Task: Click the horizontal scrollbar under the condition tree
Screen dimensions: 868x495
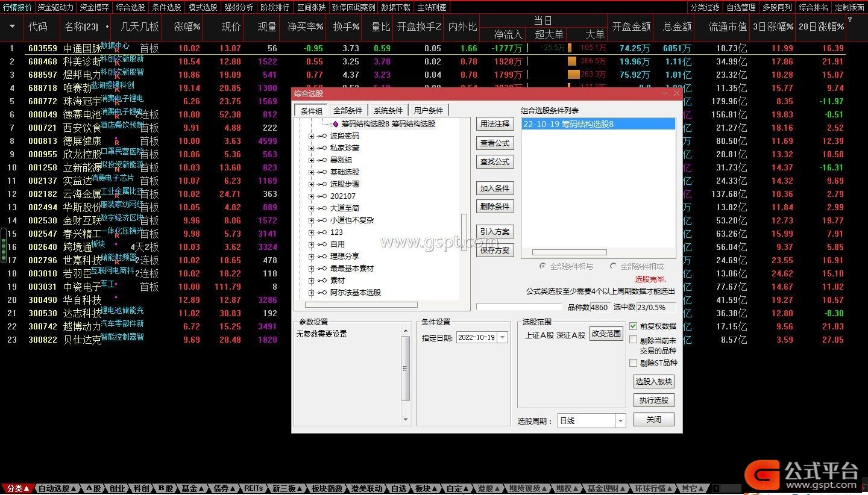Action: pos(361,305)
